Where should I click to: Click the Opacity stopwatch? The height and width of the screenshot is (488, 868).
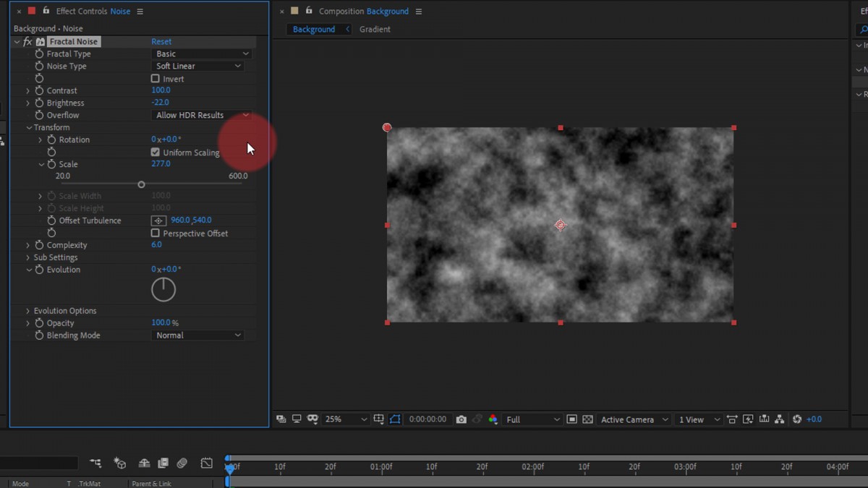click(x=39, y=323)
